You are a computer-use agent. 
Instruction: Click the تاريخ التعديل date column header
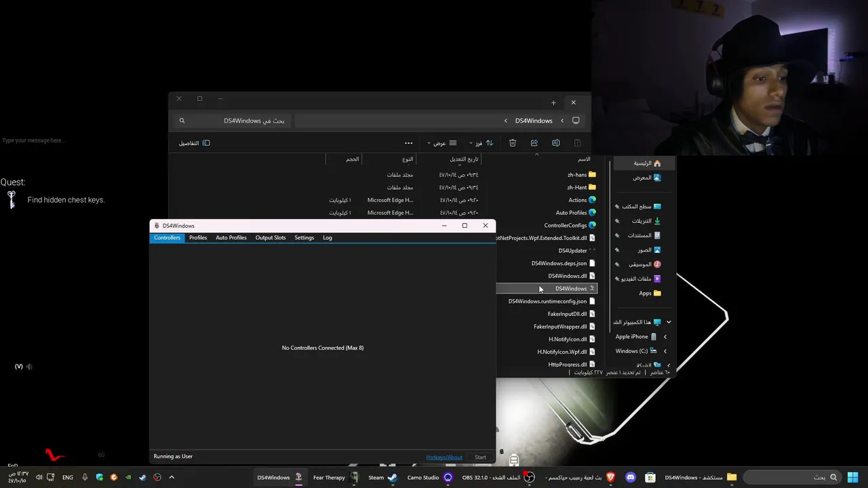(x=464, y=159)
